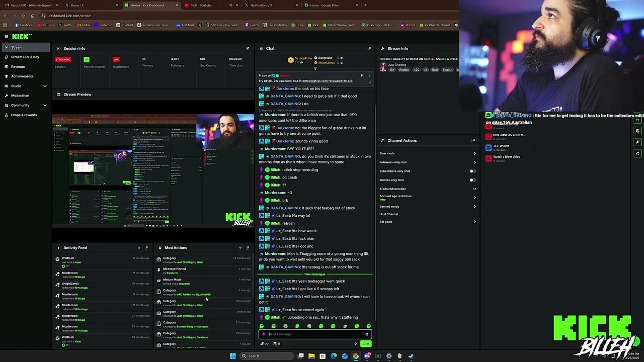
Task: Open AI Chat Moderation external link icon
Action: pyautogui.click(x=474, y=189)
